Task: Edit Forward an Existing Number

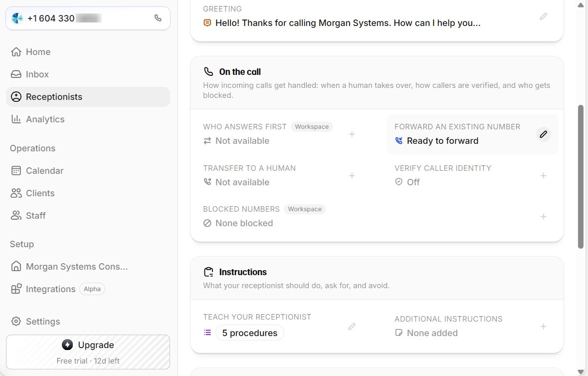Action: [544, 134]
